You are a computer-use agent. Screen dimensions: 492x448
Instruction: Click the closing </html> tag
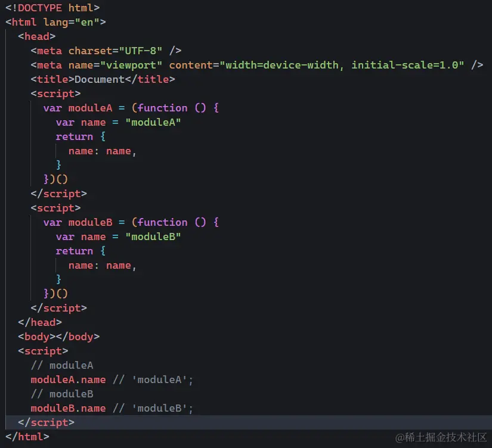[x=27, y=437]
